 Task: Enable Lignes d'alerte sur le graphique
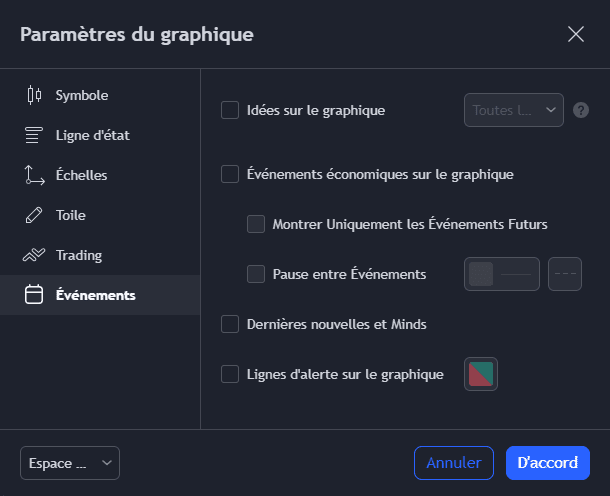coord(230,374)
